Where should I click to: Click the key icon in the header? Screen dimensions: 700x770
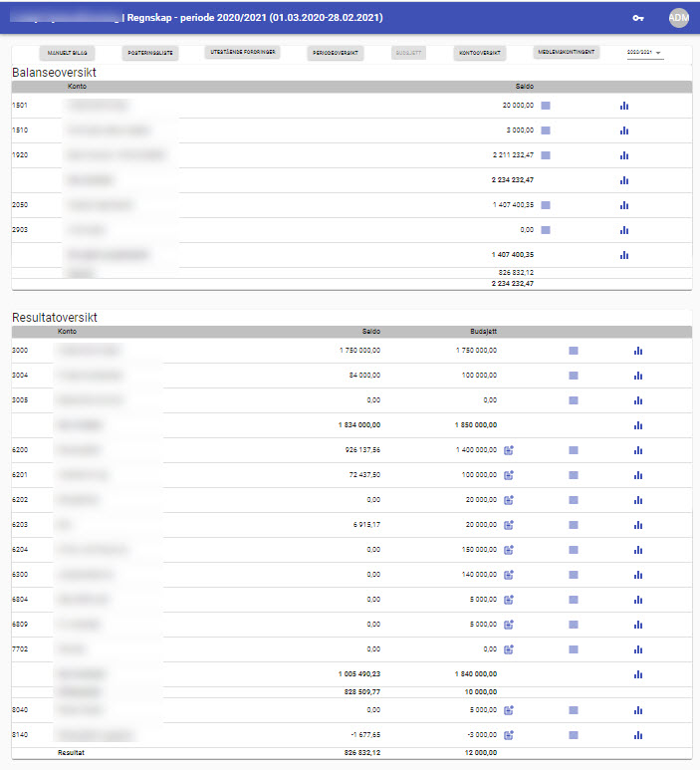point(638,18)
